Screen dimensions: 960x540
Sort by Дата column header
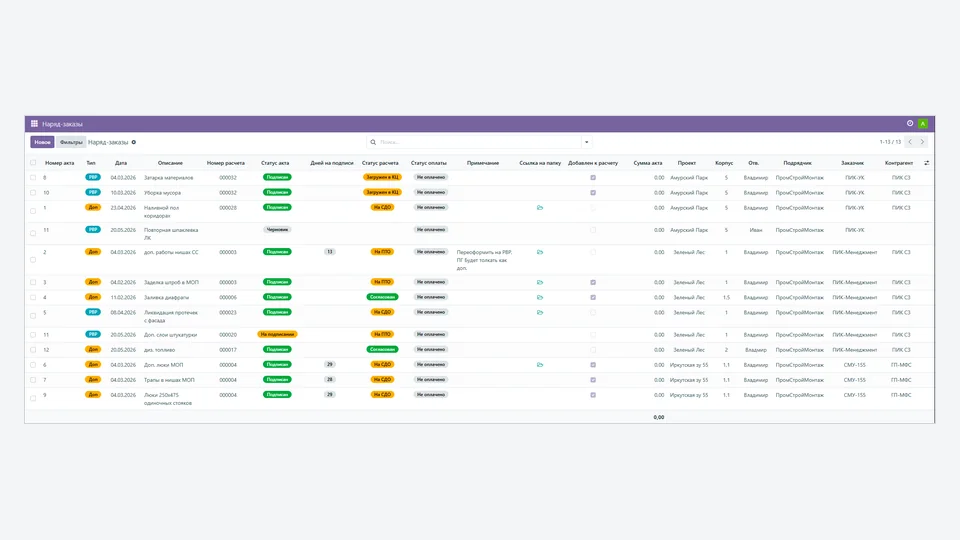point(121,163)
